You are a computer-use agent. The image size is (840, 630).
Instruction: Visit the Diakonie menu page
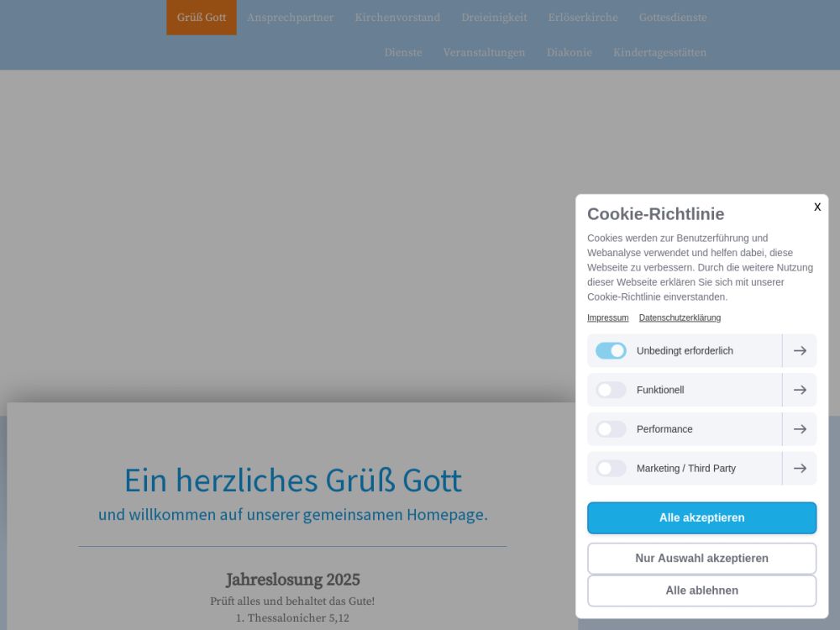(x=570, y=53)
